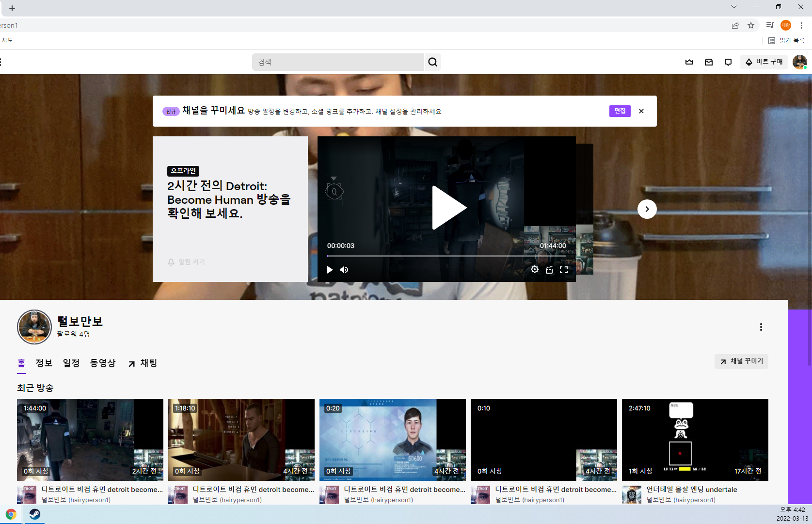Click the Detroit box art under 1:44:00 video

pos(27,495)
